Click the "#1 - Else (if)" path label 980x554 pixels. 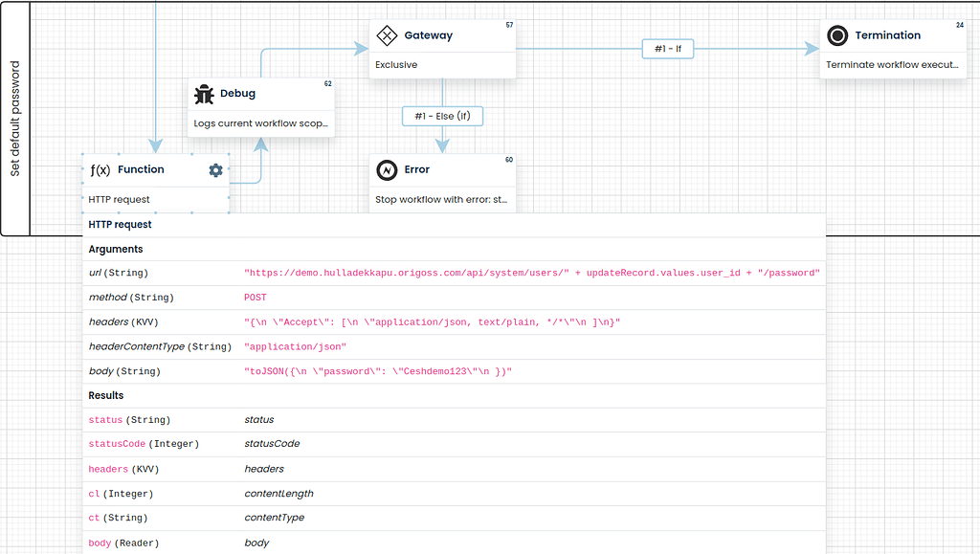442,116
